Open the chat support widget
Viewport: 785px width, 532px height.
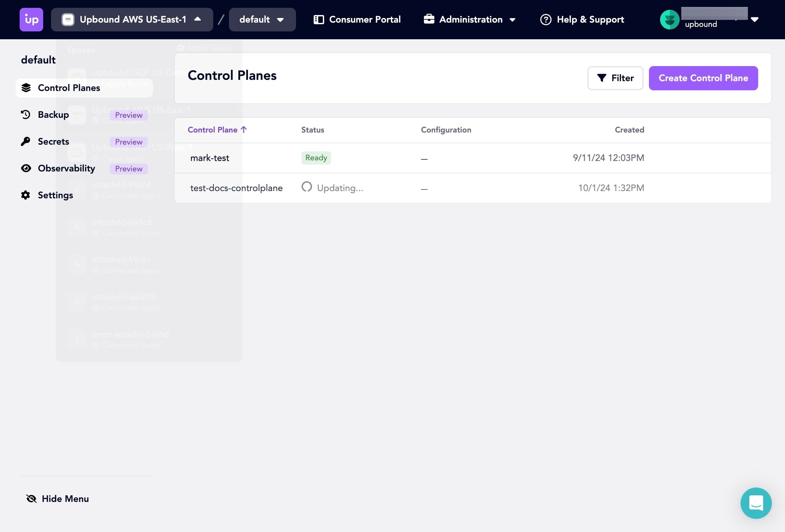pos(756,503)
